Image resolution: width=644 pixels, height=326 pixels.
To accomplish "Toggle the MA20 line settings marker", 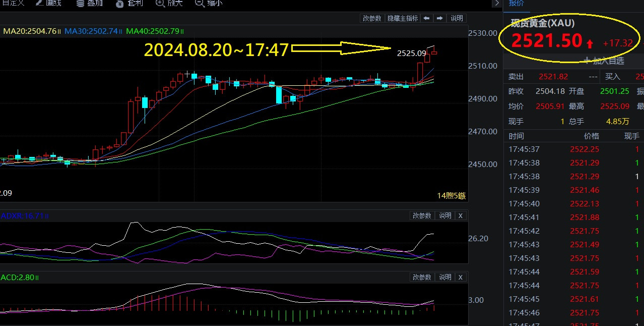I will coord(59,31).
